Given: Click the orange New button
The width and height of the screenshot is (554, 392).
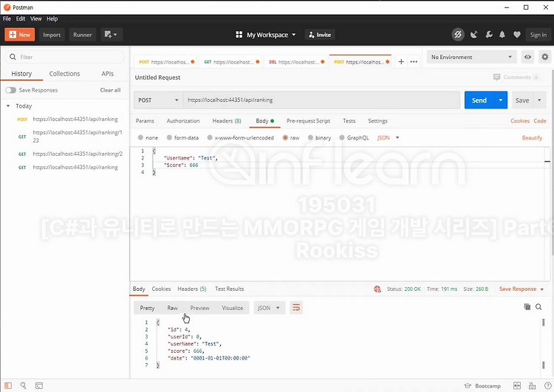Looking at the screenshot, I should 19,35.
